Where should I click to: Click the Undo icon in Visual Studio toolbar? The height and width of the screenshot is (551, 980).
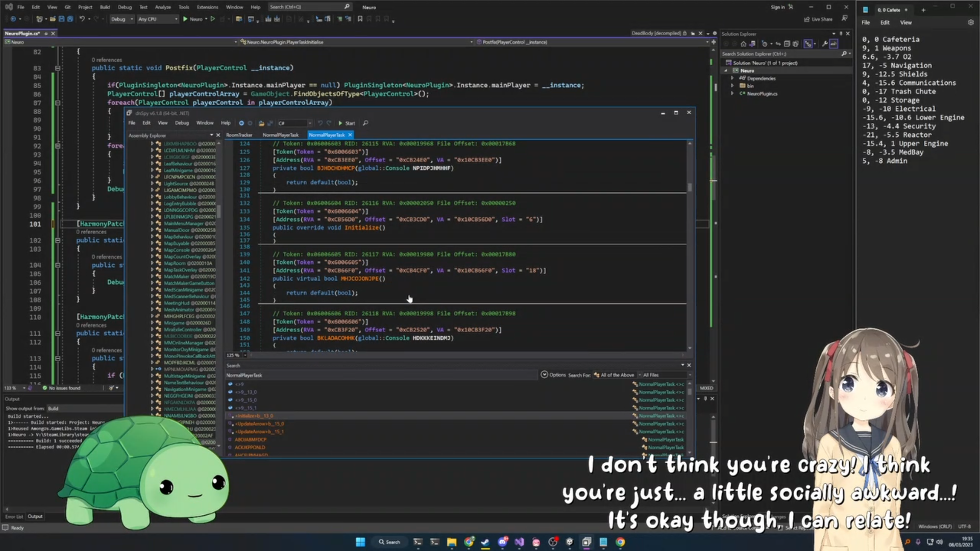pos(82,19)
